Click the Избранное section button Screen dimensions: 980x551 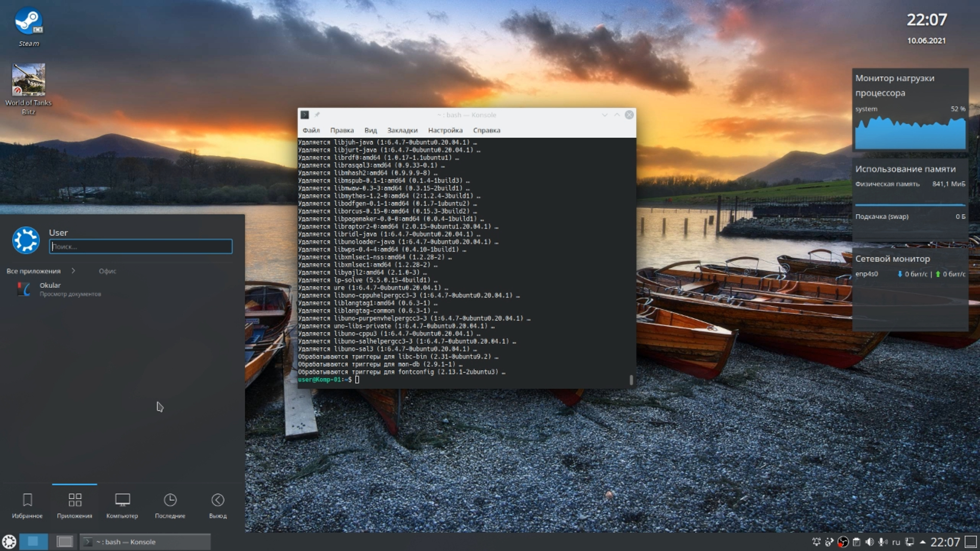27,505
